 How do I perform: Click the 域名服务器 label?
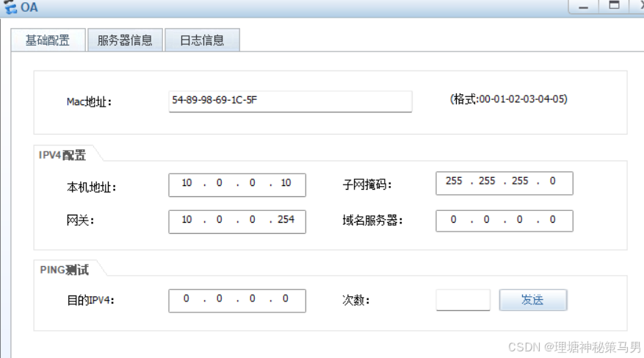(x=372, y=221)
